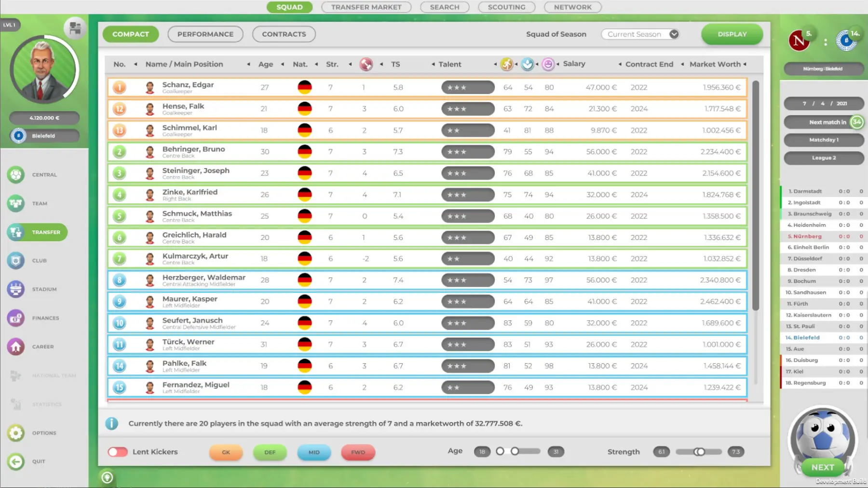
Task: Click the Strength range slider handle
Action: click(x=700, y=452)
